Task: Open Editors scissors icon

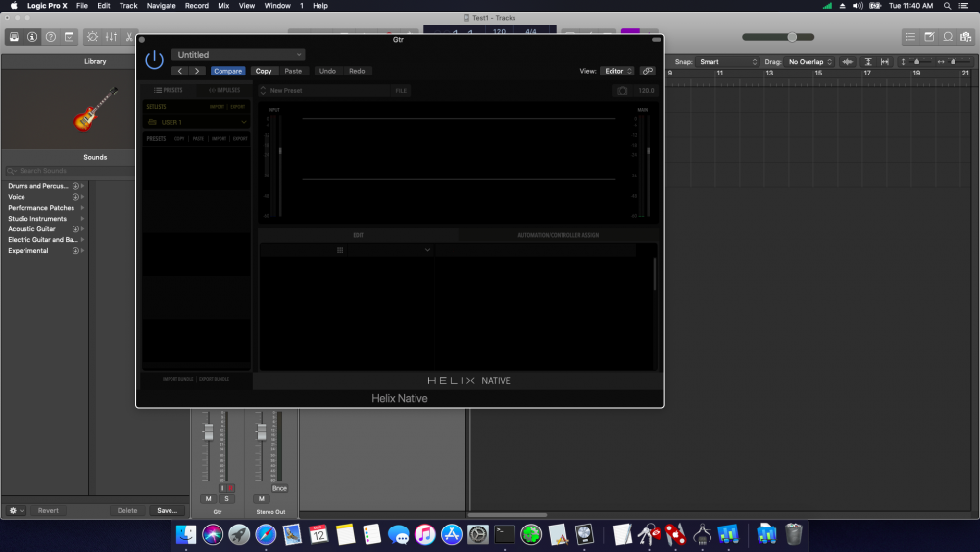Action: pos(128,37)
